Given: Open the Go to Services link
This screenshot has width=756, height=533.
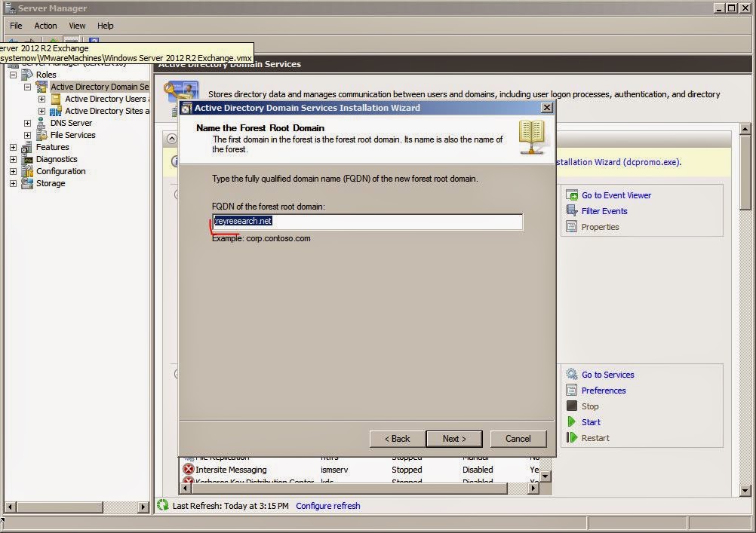Looking at the screenshot, I should (x=607, y=375).
